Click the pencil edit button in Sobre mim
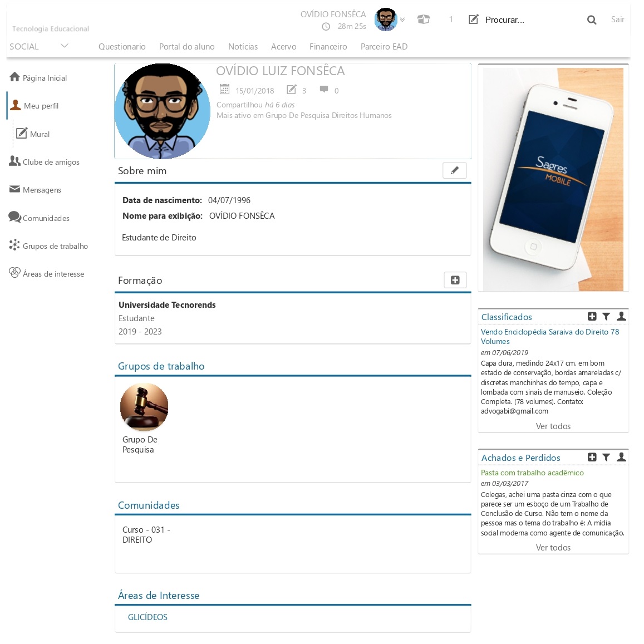 454,170
